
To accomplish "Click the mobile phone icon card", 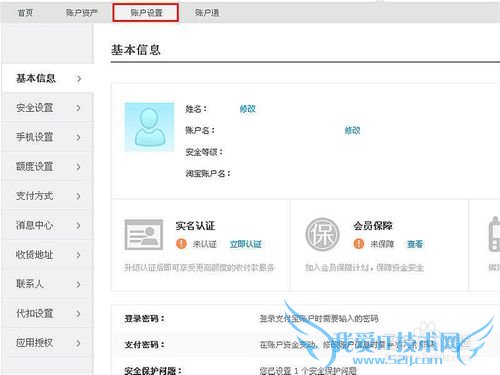I will pyautogui.click(x=494, y=235).
